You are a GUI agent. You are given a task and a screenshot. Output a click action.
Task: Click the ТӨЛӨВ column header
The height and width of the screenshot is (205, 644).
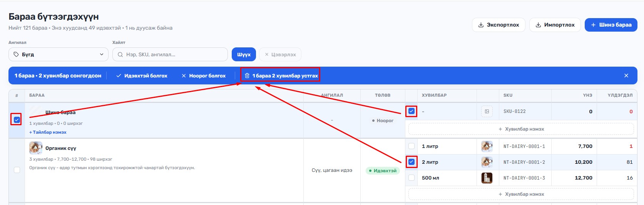[x=383, y=95]
